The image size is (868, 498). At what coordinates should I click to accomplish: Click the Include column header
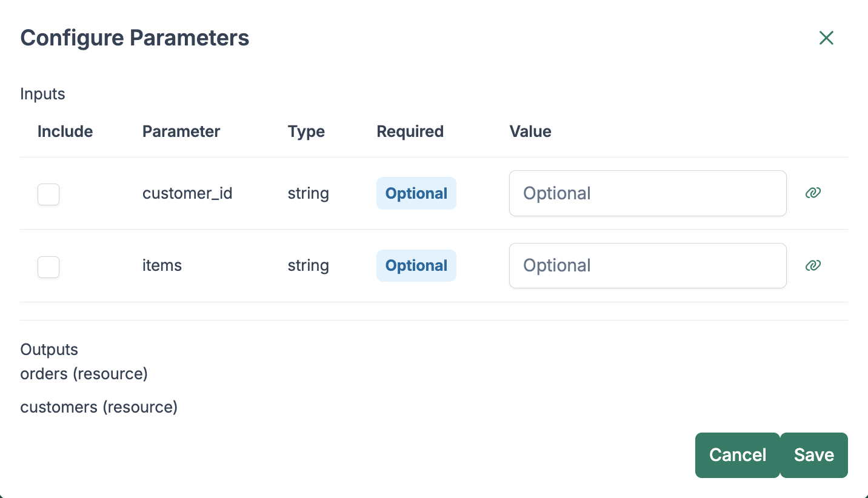[x=65, y=131]
